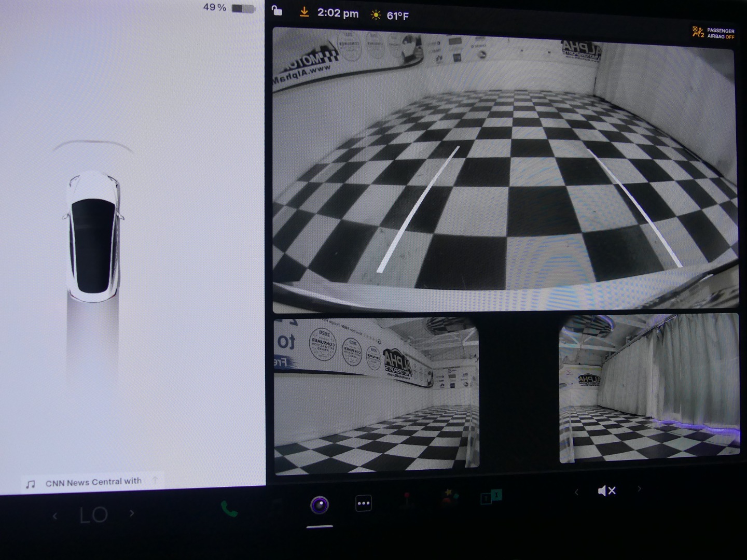The width and height of the screenshot is (747, 560).
Task: Select the right side repeater camera view
Action: point(648,389)
